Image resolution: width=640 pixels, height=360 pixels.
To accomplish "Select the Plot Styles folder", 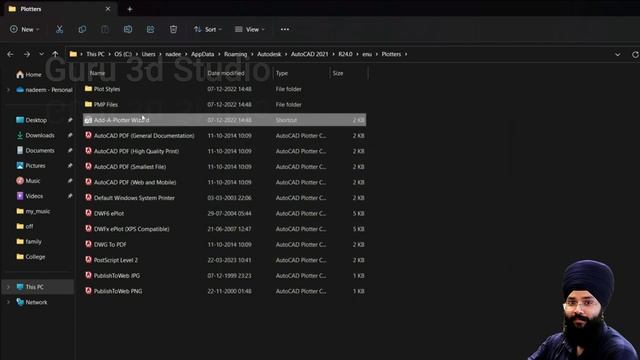I will point(224,89).
